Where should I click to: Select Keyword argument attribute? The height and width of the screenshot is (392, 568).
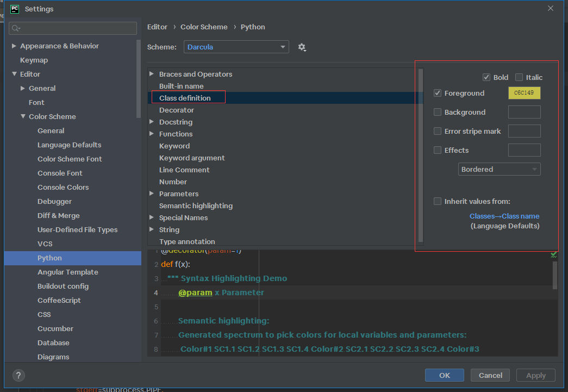pyautogui.click(x=192, y=158)
